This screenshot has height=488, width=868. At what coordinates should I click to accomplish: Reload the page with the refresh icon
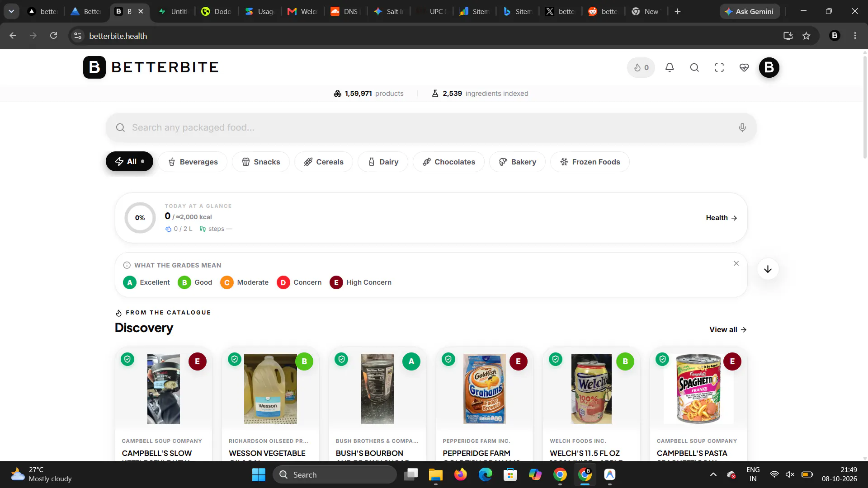pos(53,36)
